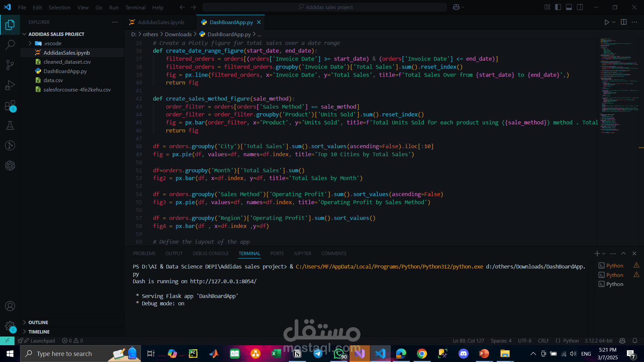
Task: Open Run and Debug view
Action: tap(10, 85)
